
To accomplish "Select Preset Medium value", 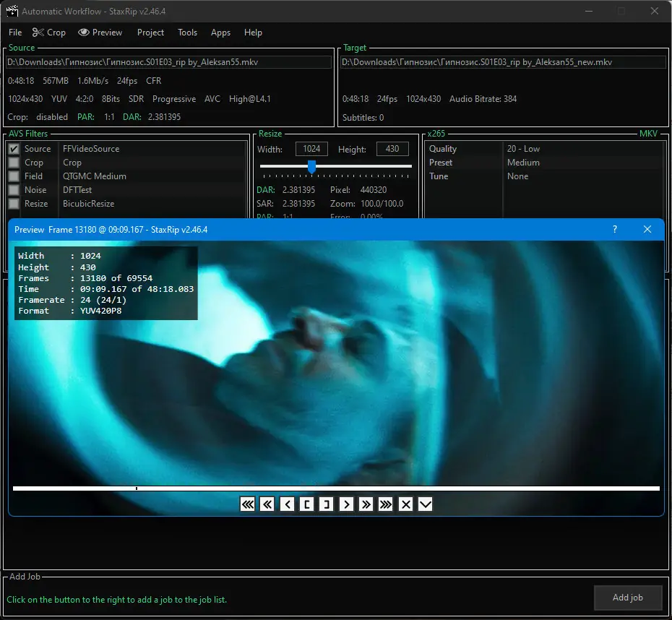I will pos(523,163).
